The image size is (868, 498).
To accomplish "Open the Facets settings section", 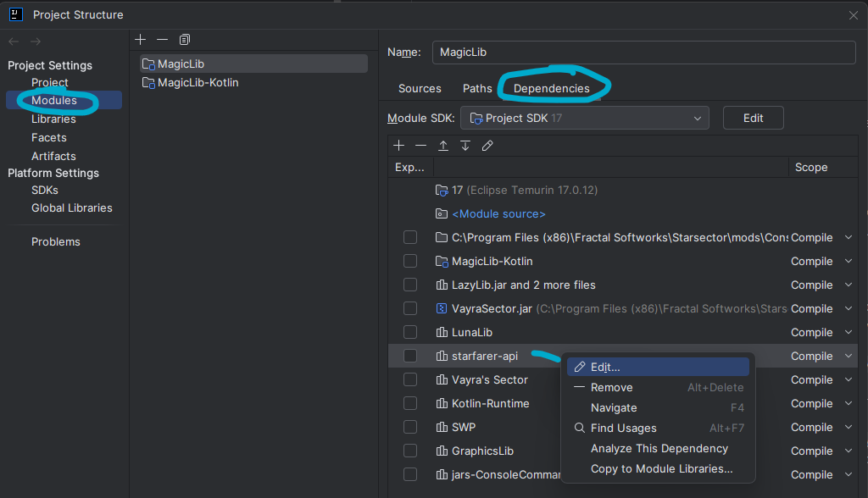I will (x=48, y=138).
